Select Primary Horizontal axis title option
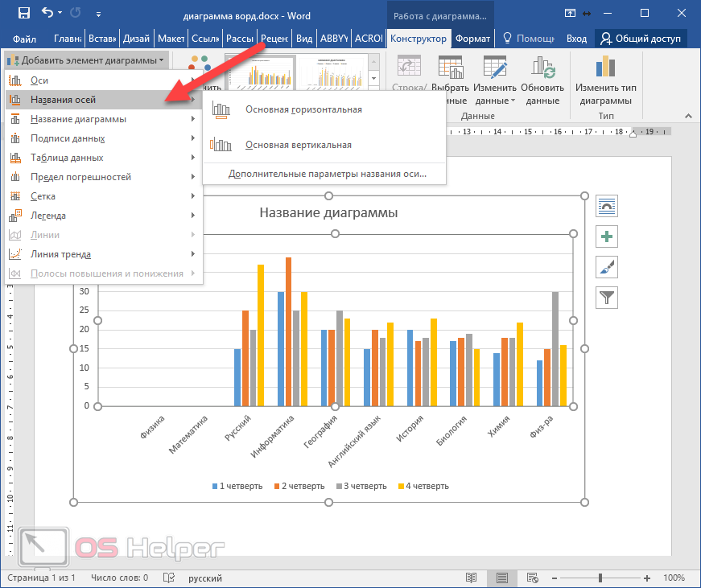The width and height of the screenshot is (701, 588). (x=303, y=109)
